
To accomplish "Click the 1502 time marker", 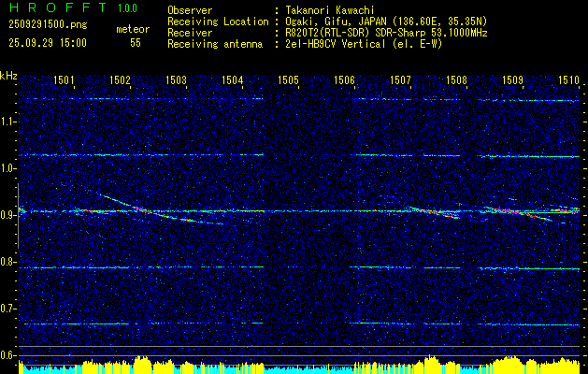I will (120, 79).
